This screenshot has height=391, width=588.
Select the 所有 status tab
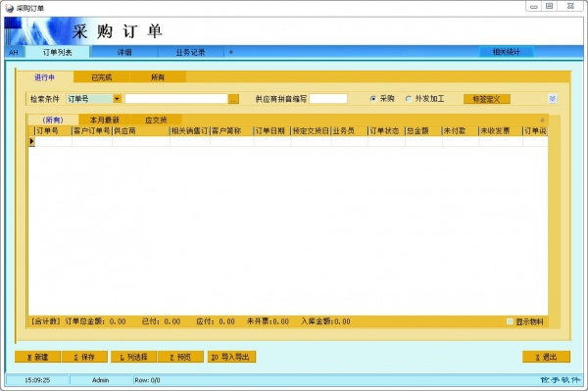[x=158, y=77]
